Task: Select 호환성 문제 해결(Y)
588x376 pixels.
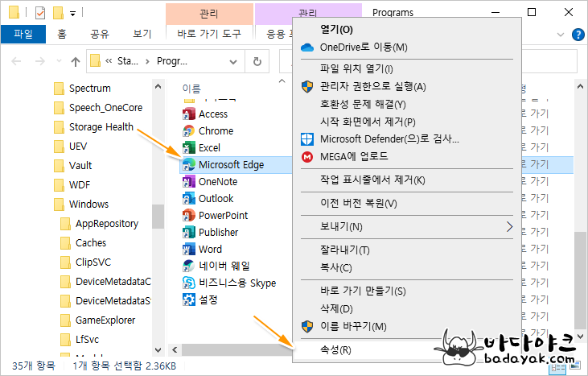Action: pos(407,104)
